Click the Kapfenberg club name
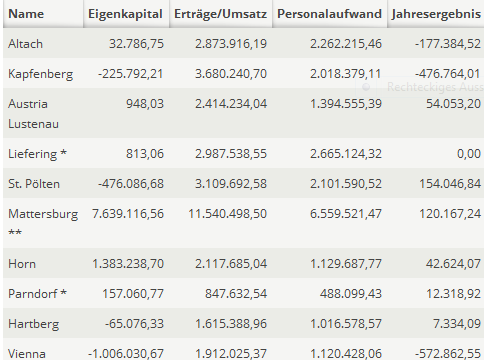 (x=40, y=74)
